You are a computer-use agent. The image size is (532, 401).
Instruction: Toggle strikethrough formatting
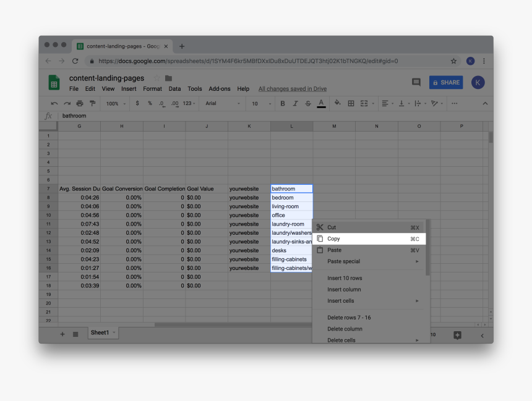click(x=307, y=103)
